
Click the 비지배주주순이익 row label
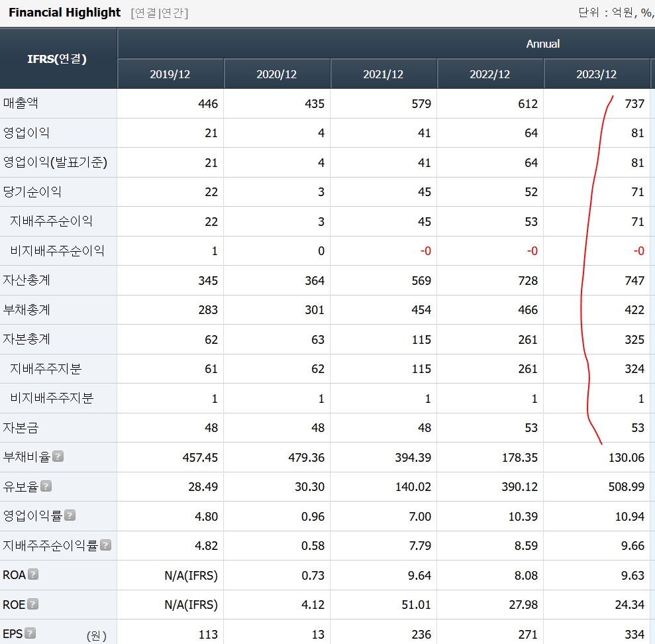(57, 250)
